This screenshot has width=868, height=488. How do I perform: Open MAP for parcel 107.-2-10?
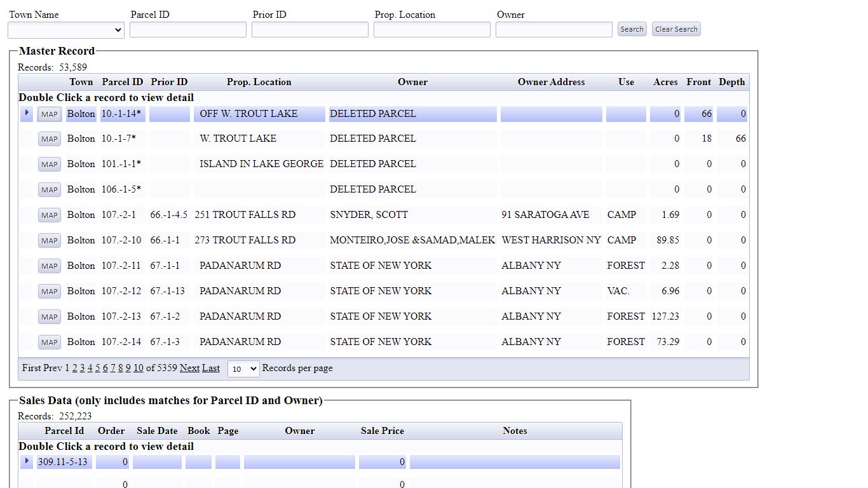(50, 241)
